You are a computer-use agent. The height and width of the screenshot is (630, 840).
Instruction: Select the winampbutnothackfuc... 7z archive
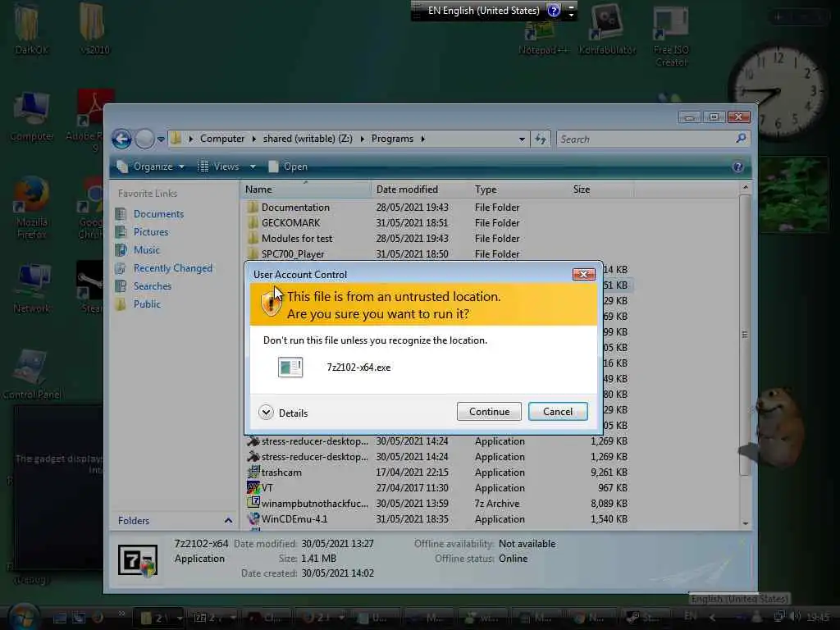(x=314, y=504)
